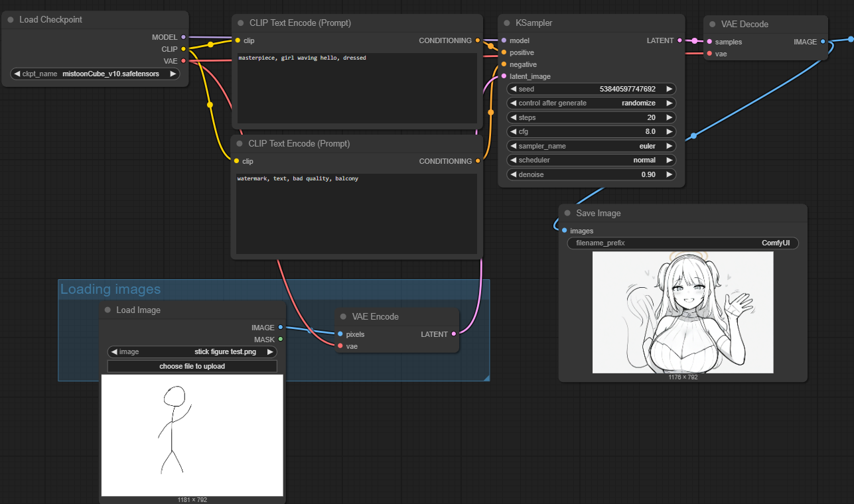Click the vae input port on VAE Decode
This screenshot has height=504, width=854.
709,54
